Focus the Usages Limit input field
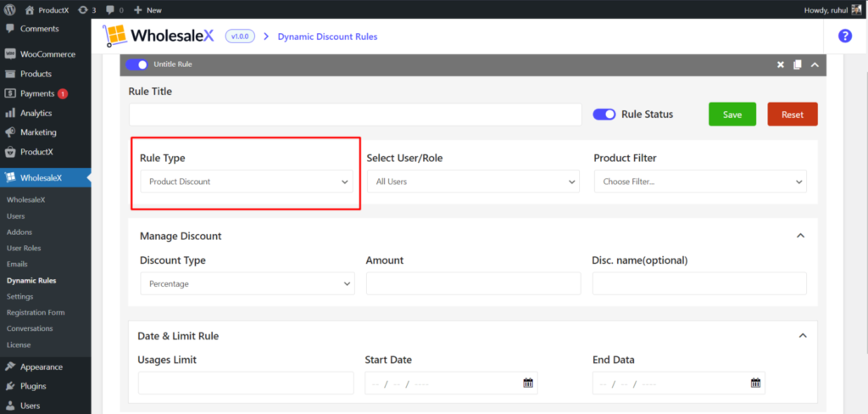This screenshot has height=414, width=868. pos(246,383)
